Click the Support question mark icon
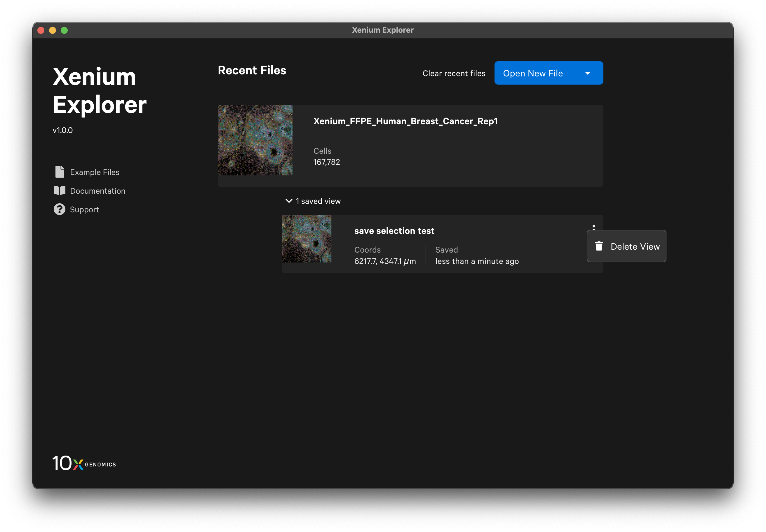 [60, 209]
